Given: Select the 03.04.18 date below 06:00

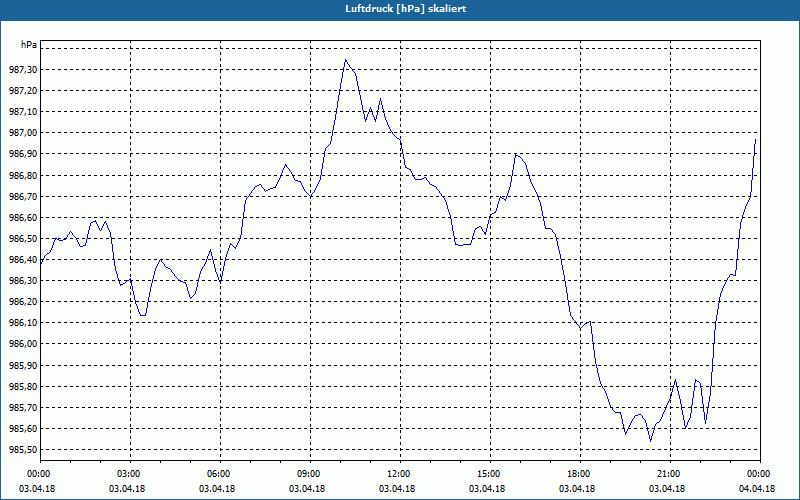Looking at the screenshot, I should click(x=217, y=489).
